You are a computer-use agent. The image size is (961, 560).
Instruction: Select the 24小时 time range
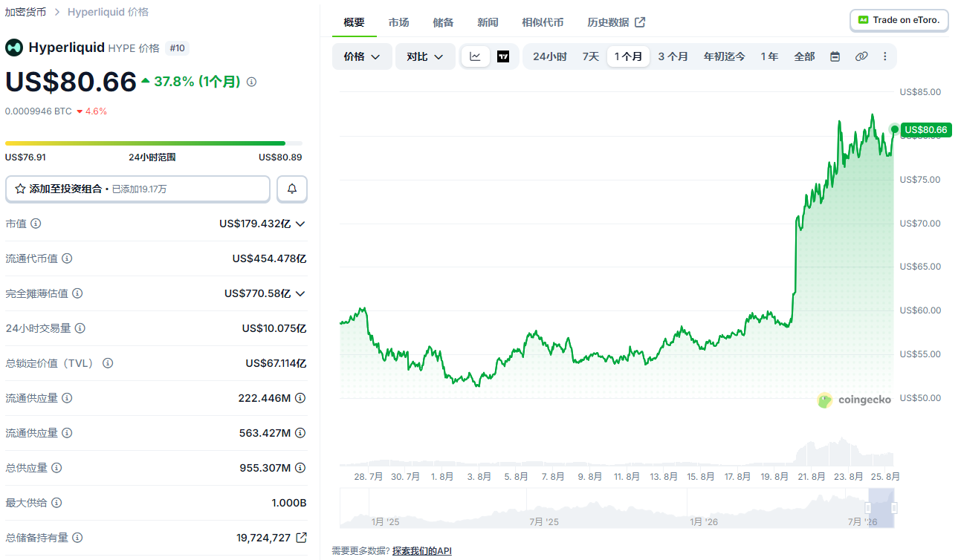pos(550,56)
